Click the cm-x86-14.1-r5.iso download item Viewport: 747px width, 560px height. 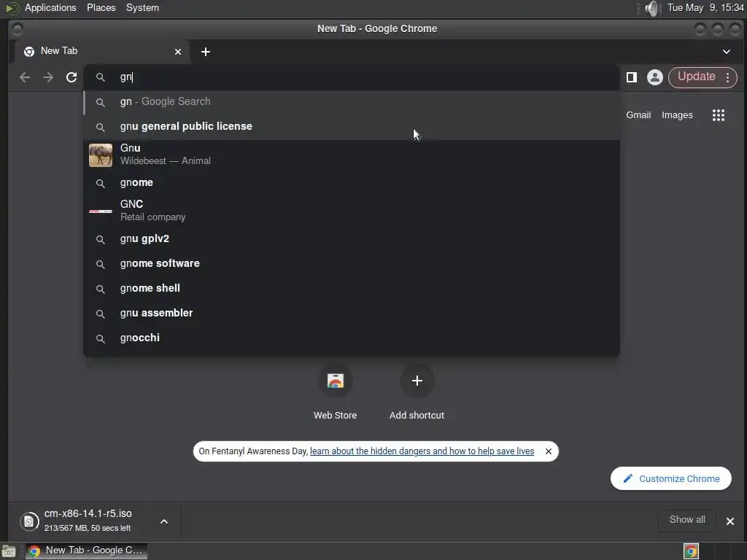tap(88, 521)
